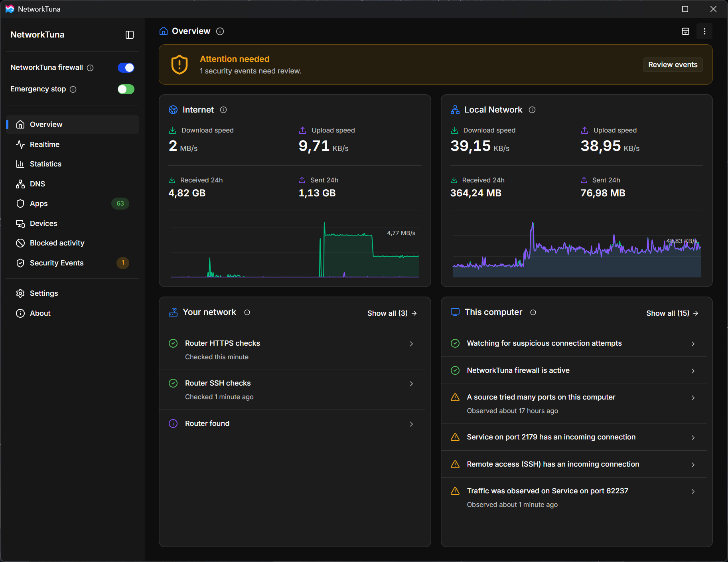The height and width of the screenshot is (562, 728).
Task: Collapse the sidebar with panel icon
Action: coord(130,35)
